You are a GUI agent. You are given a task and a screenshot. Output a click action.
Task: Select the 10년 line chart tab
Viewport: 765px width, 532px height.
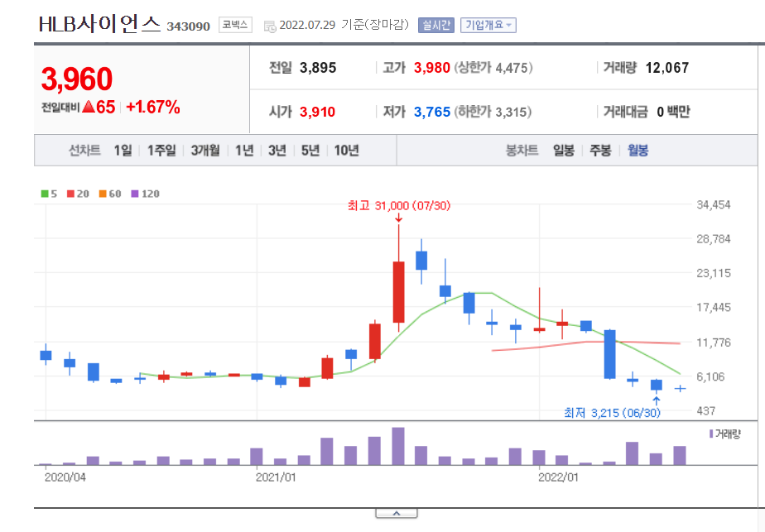346,151
